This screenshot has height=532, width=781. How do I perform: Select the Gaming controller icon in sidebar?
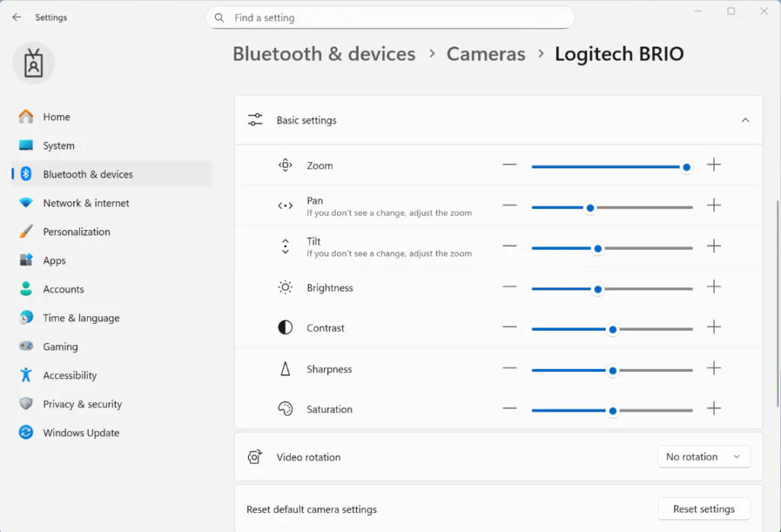point(26,346)
